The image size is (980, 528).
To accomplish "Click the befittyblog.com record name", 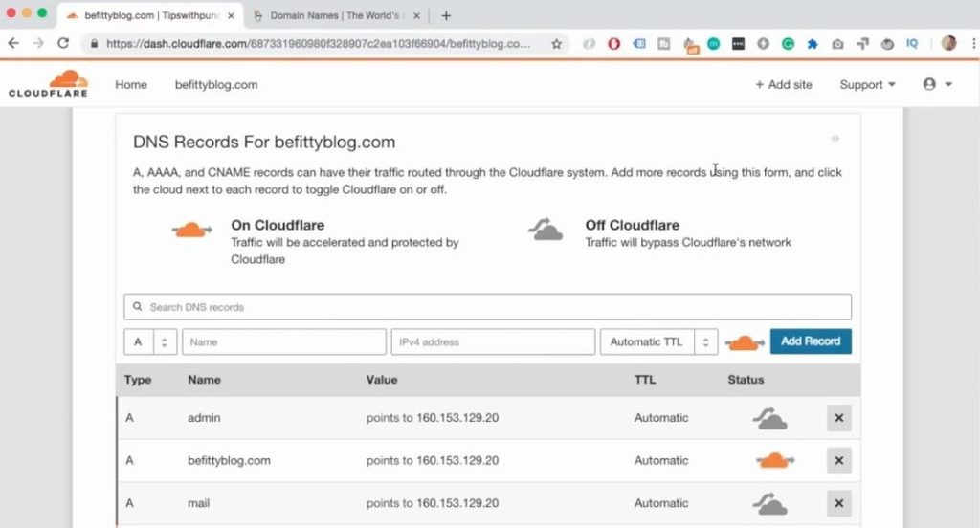I will tap(229, 460).
